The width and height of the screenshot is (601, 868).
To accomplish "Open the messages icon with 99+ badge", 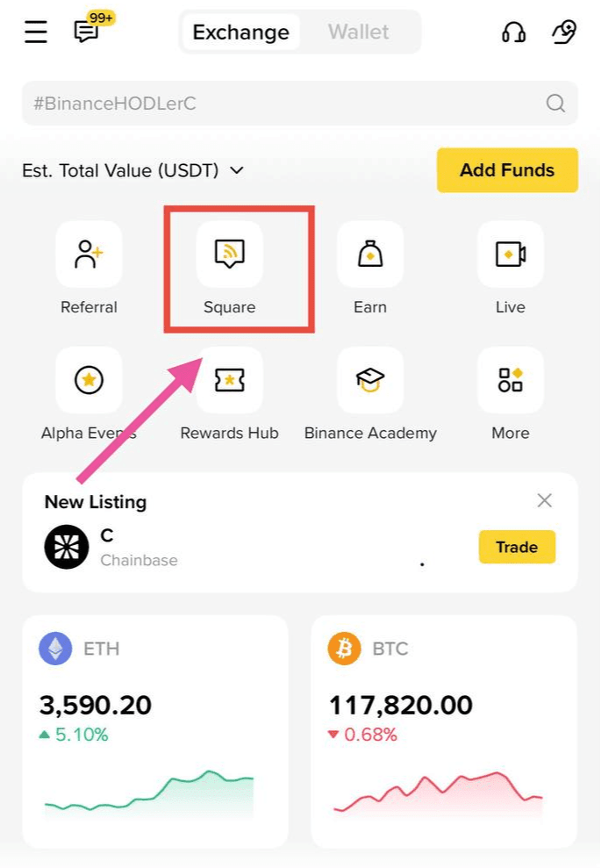I will point(88,31).
